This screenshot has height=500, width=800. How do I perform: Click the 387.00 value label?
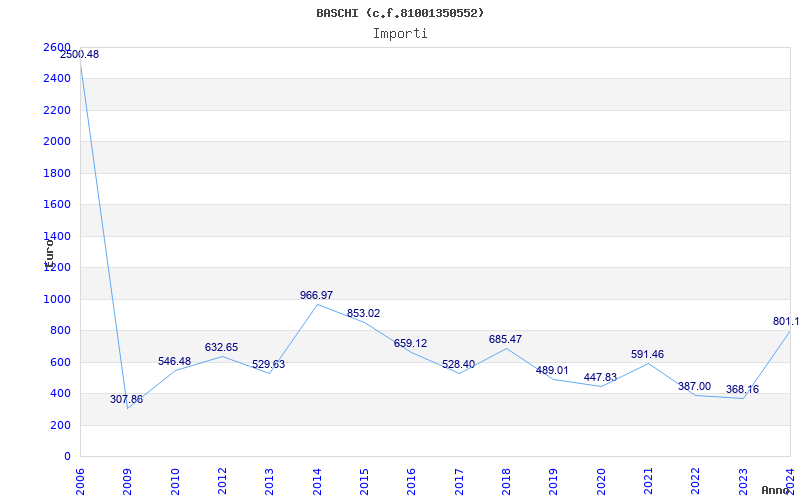(694, 386)
